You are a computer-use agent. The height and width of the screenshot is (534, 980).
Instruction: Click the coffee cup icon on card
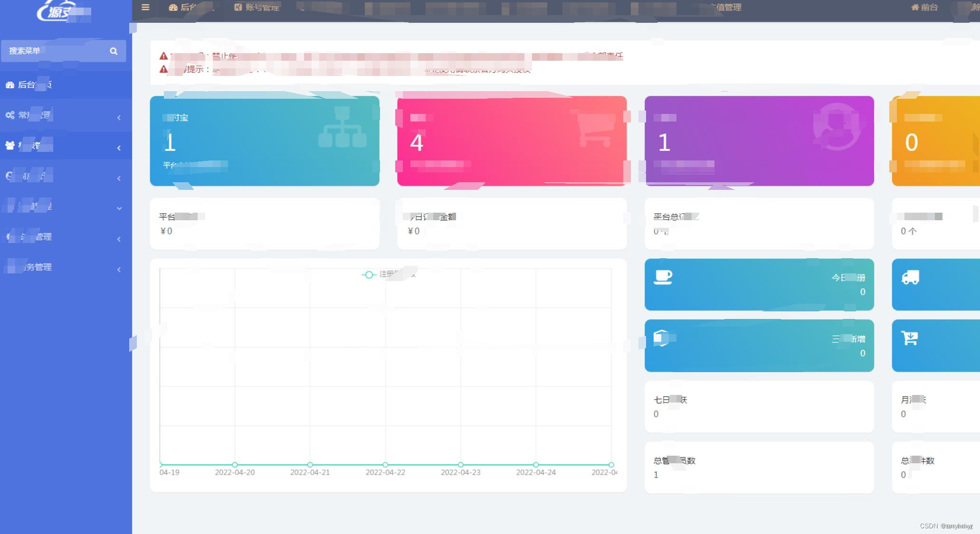pyautogui.click(x=663, y=277)
